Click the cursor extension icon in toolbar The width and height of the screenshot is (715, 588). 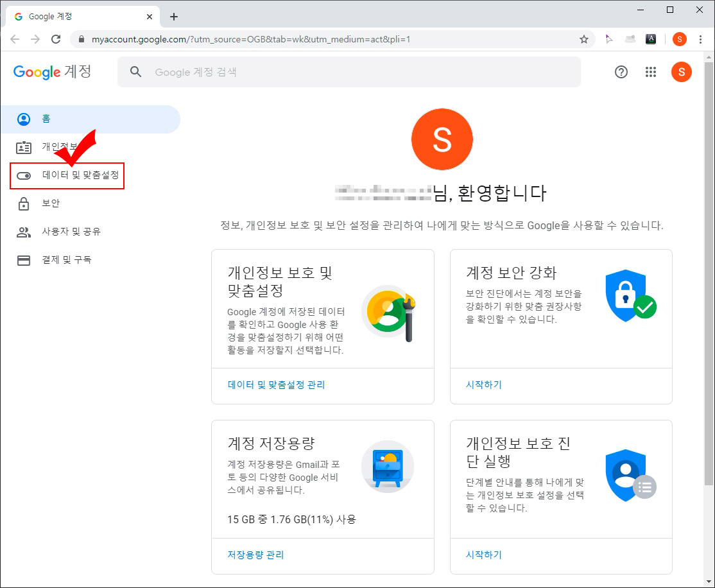[608, 39]
